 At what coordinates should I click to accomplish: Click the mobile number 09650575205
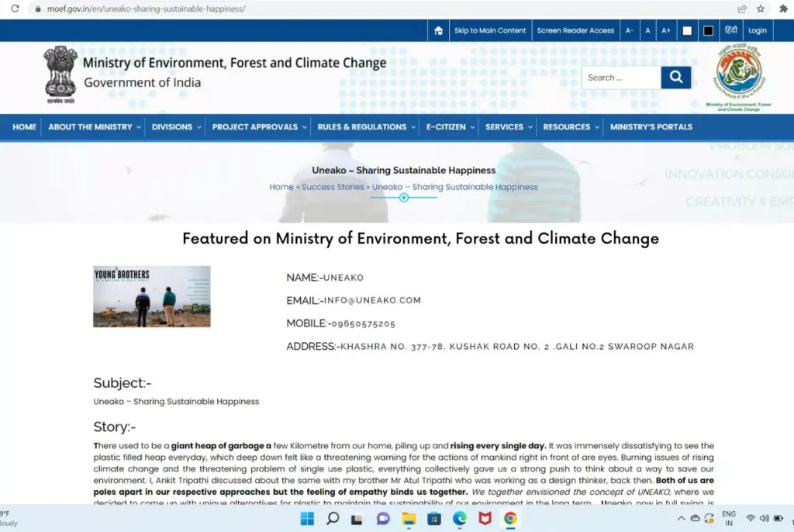coord(363,323)
